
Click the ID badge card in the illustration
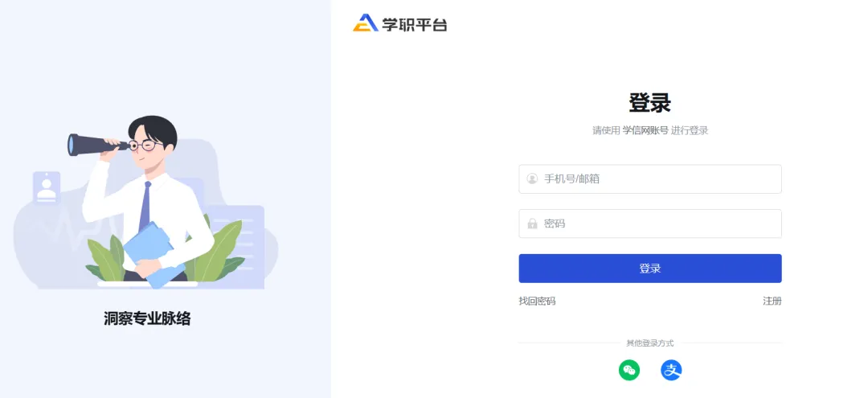click(47, 187)
